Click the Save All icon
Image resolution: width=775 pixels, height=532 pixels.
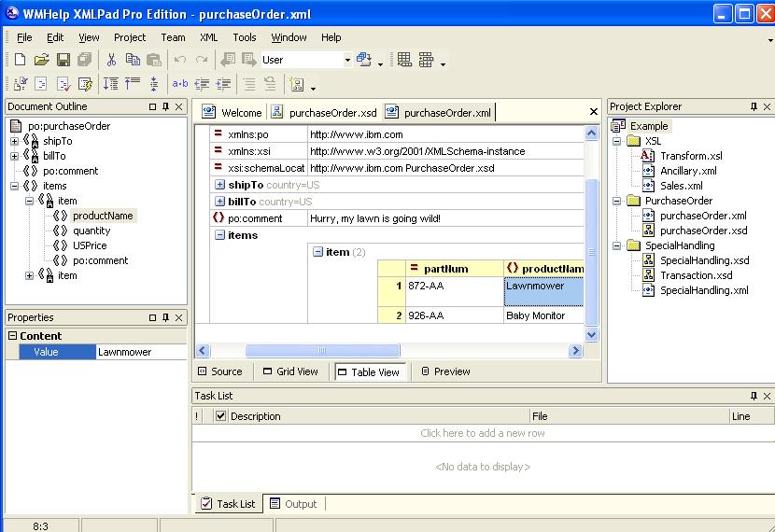[85, 60]
